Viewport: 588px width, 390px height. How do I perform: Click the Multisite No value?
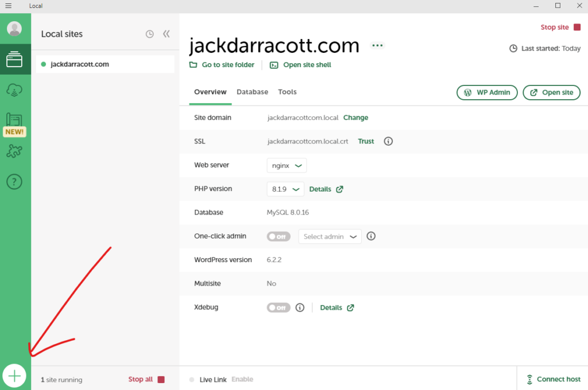point(272,283)
